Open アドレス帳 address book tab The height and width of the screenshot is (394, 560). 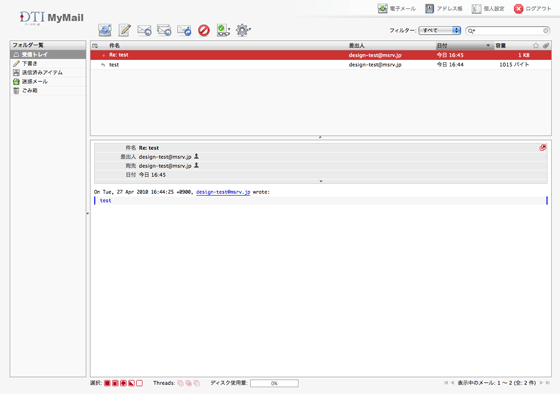[444, 9]
